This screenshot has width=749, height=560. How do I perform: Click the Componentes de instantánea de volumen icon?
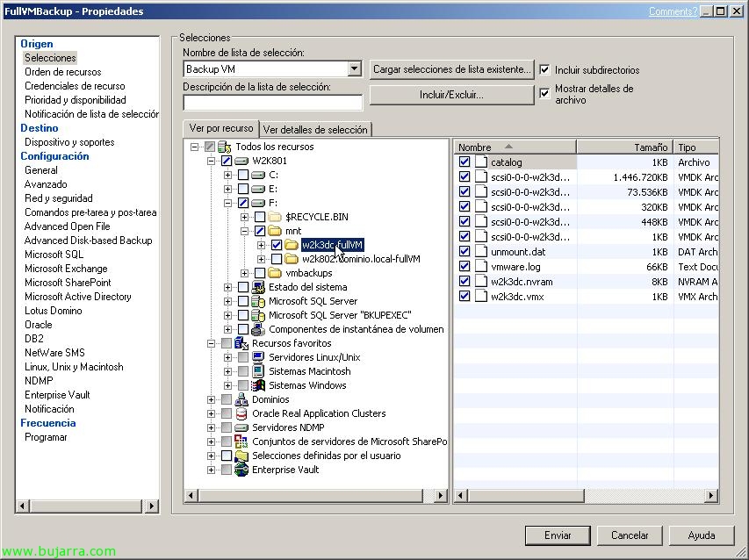(x=258, y=329)
